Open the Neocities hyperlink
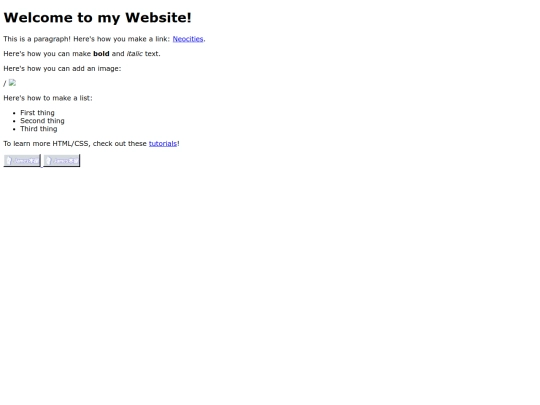Viewport: 540px width, 405px height. click(x=188, y=39)
